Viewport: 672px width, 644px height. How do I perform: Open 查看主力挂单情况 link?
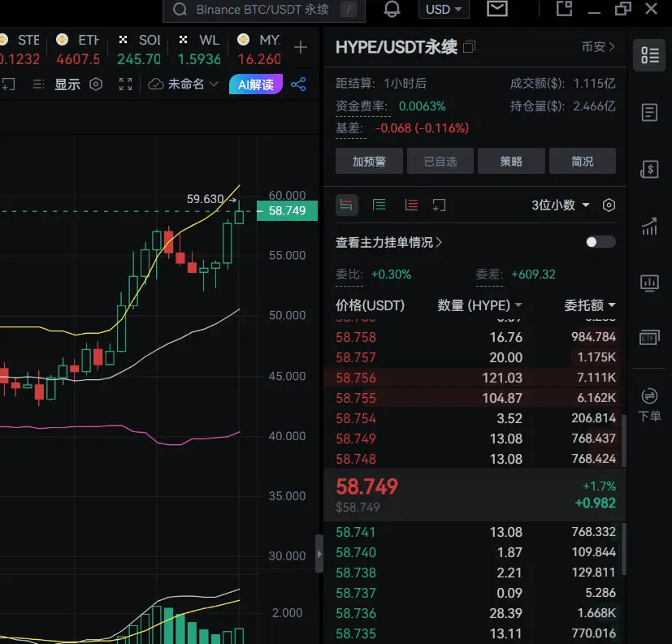(x=388, y=242)
